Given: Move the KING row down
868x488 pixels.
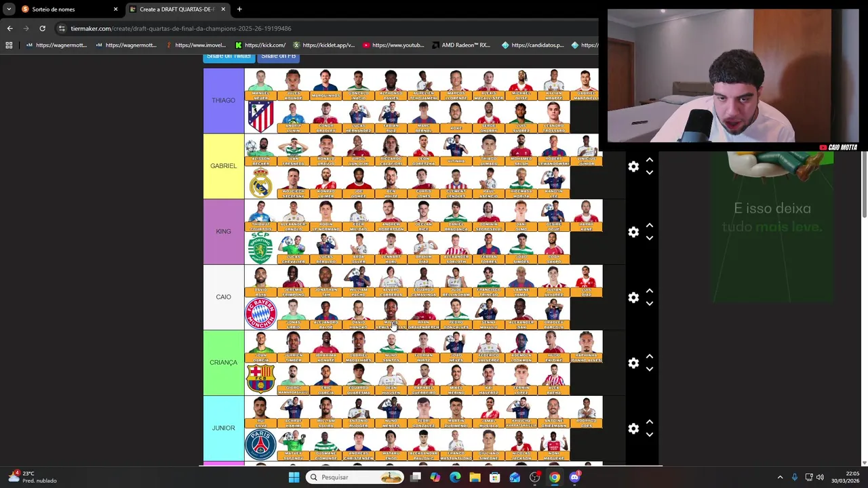Looking at the screenshot, I should 650,238.
